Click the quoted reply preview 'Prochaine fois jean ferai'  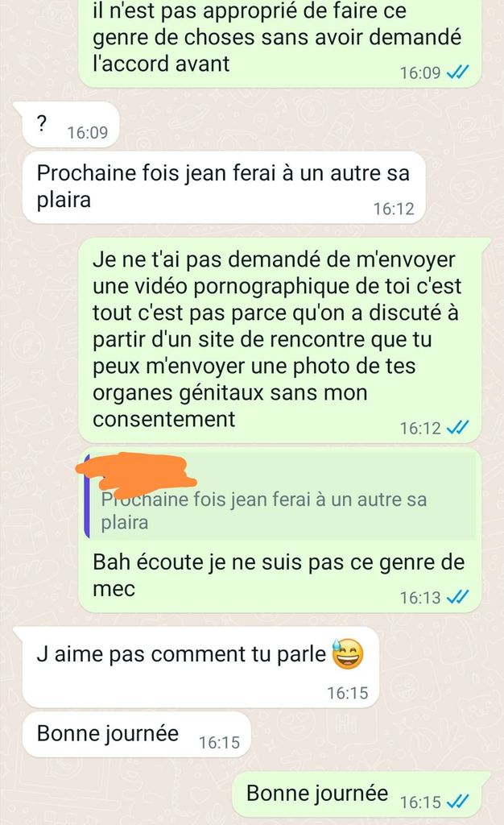(x=280, y=496)
